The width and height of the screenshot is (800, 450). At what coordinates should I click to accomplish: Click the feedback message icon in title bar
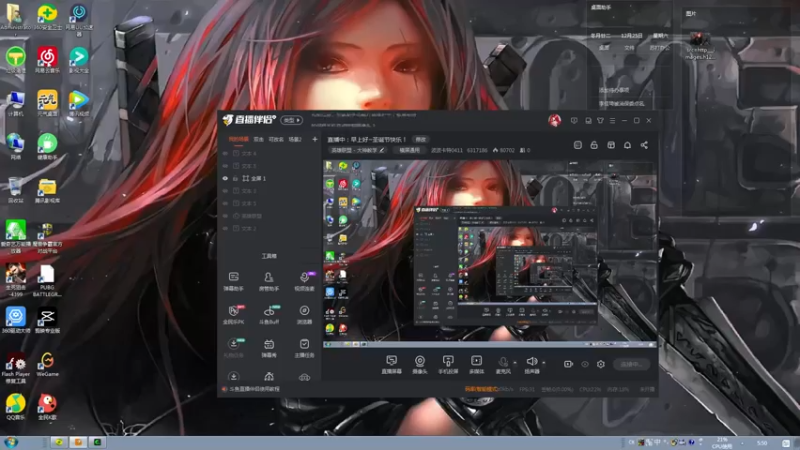[x=574, y=120]
